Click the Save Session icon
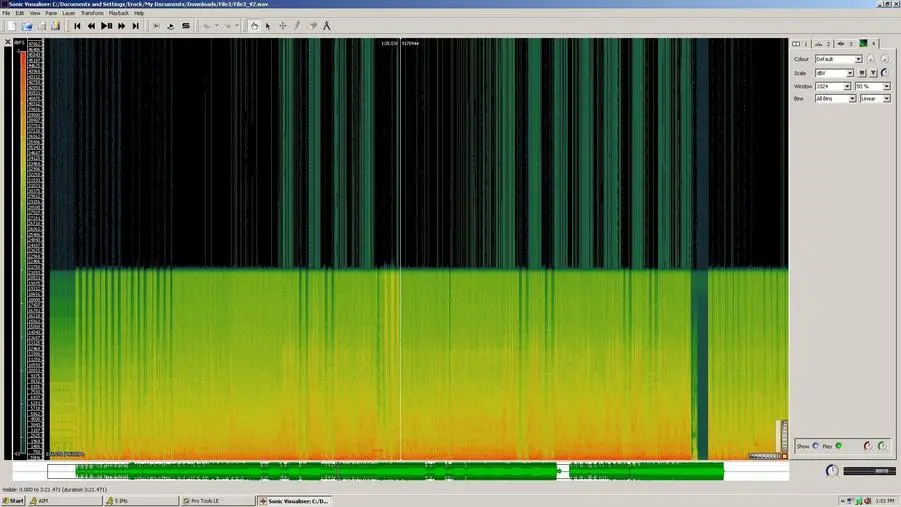Screen dimensions: 901x507 pos(41,26)
